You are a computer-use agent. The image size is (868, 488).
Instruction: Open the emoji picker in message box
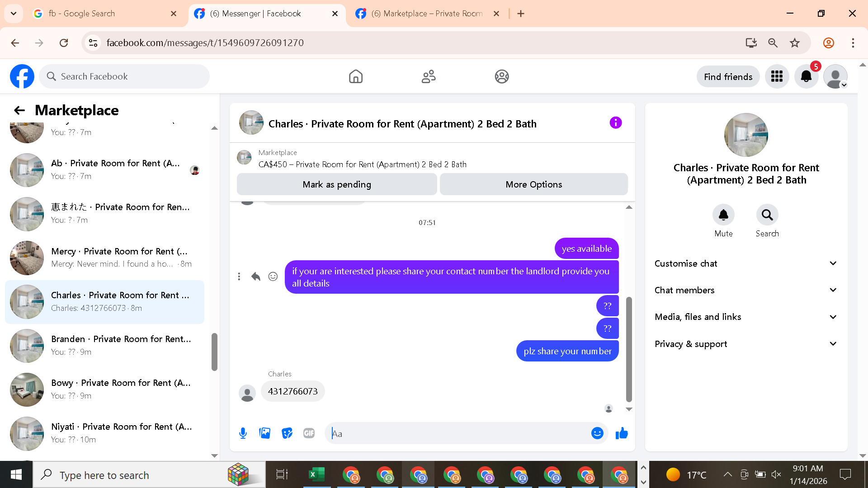coord(597,433)
